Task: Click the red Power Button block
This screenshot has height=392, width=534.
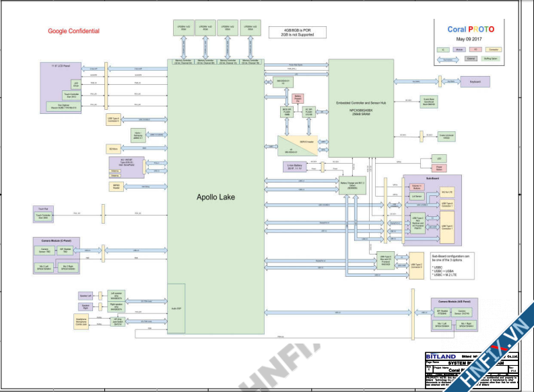Action: point(439,168)
